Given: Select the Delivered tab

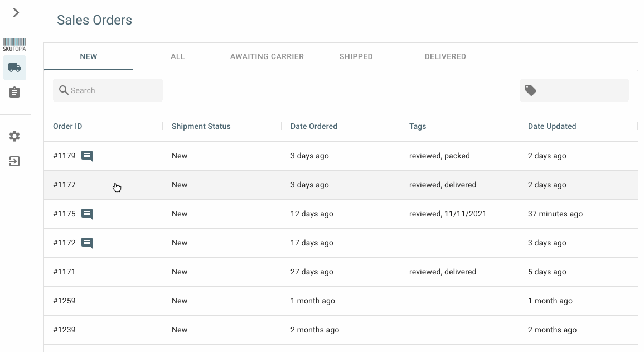Looking at the screenshot, I should coord(445,56).
